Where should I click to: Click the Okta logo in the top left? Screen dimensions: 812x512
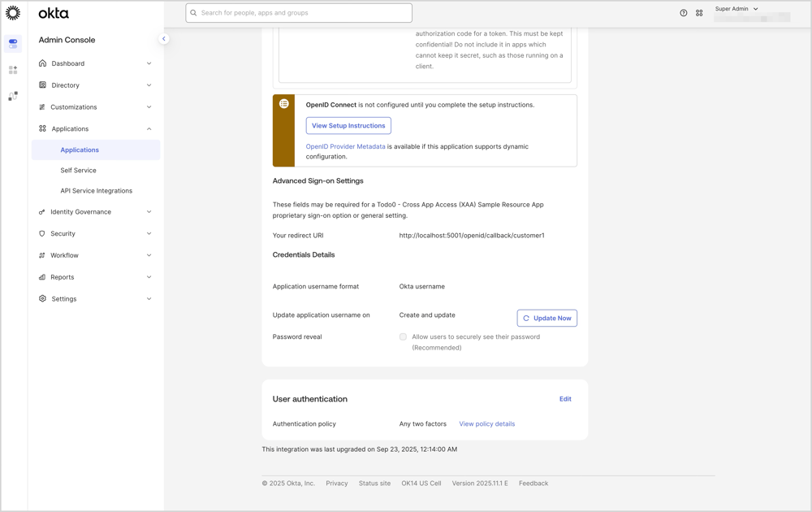[x=52, y=12]
